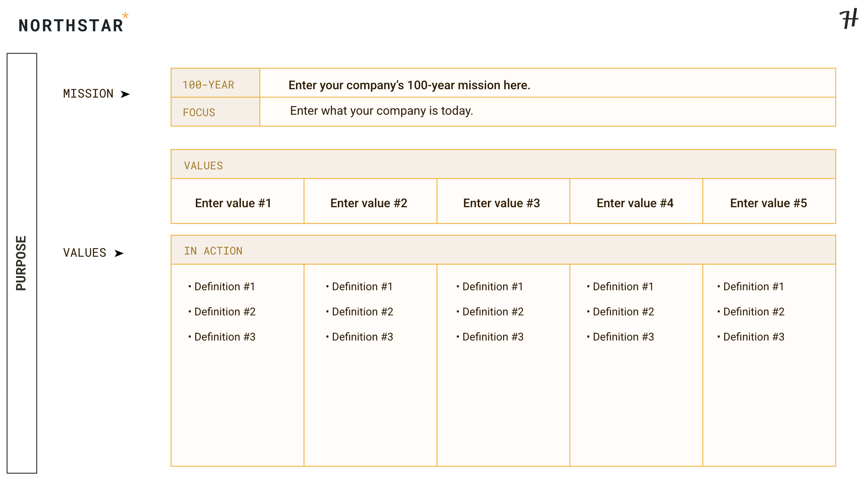Select the left-side VALUES label text
868x488 pixels.
tap(85, 253)
